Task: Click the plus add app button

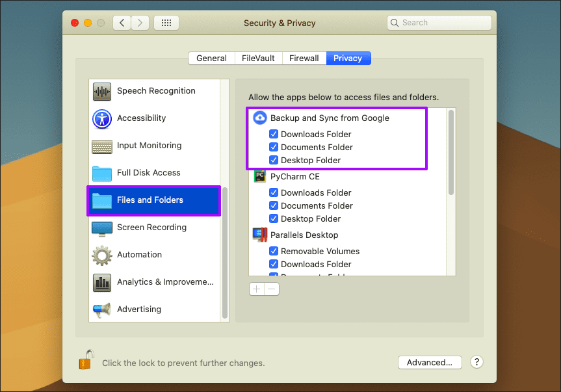Action: 257,289
